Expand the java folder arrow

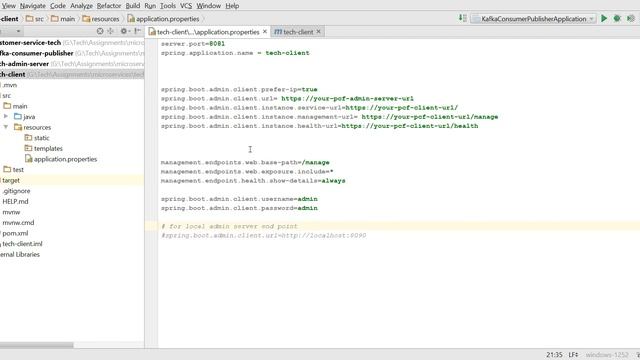(x=6, y=116)
